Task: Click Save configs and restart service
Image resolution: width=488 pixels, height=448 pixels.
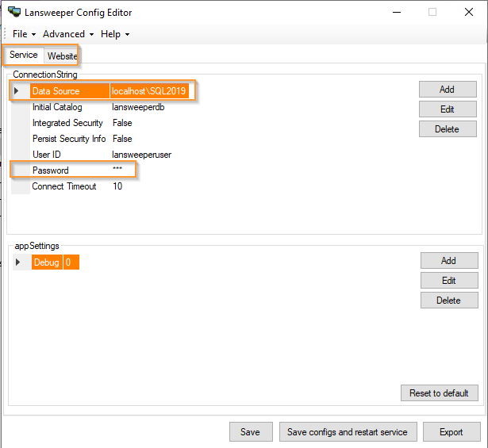Action: [x=347, y=432]
